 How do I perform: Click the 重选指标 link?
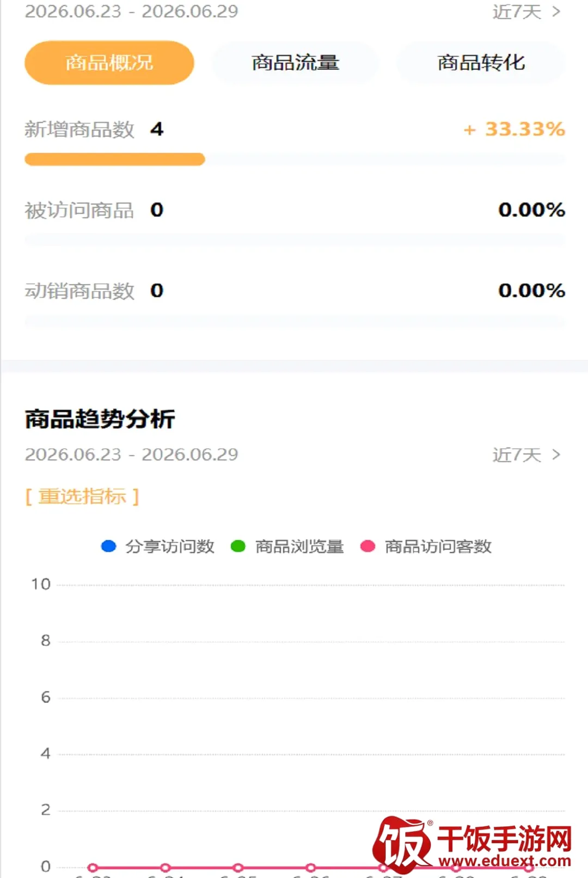pos(82,496)
